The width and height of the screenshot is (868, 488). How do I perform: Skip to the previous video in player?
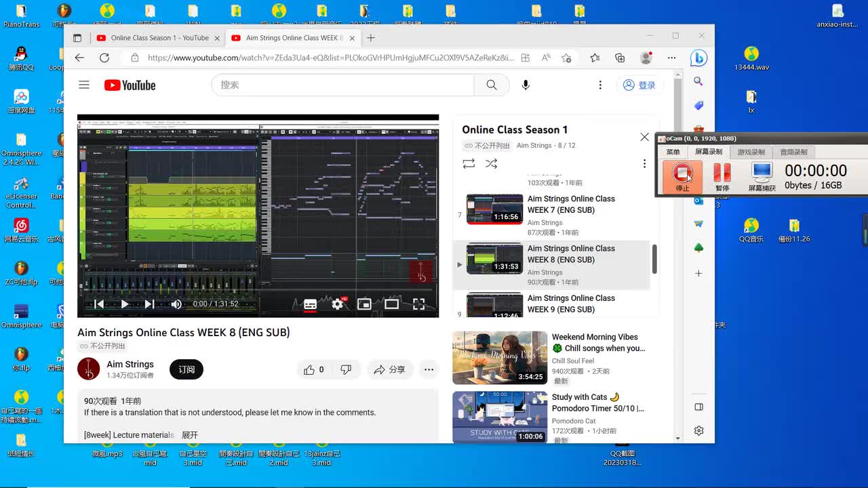(x=99, y=304)
